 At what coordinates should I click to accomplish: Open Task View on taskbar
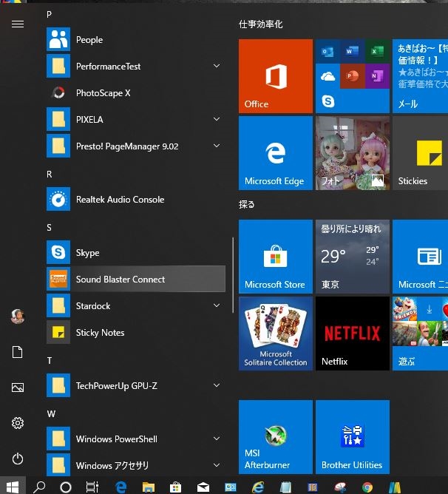pyautogui.click(x=92, y=487)
